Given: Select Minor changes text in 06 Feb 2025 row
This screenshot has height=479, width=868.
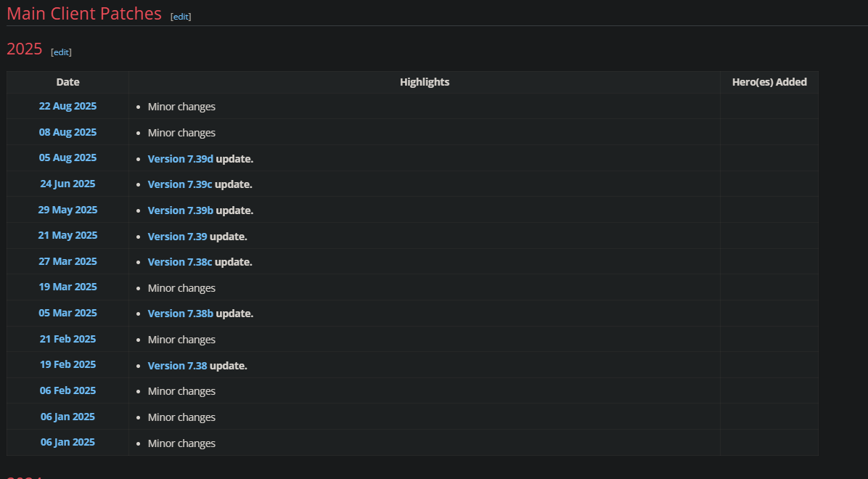Looking at the screenshot, I should click(181, 391).
